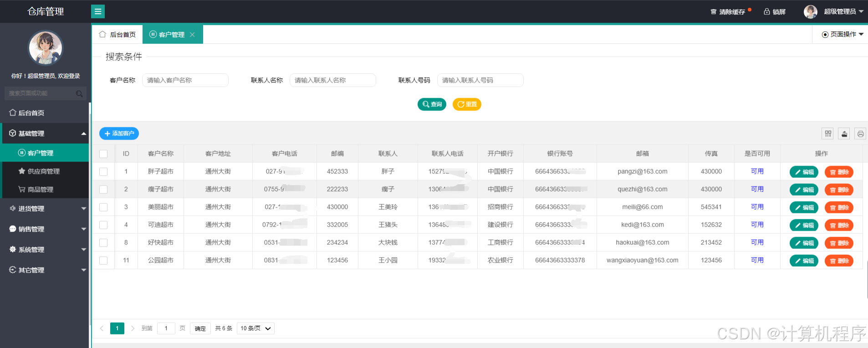This screenshot has height=348, width=868.
Task: Open the 超级管理员 user dropdown
Action: pos(843,11)
